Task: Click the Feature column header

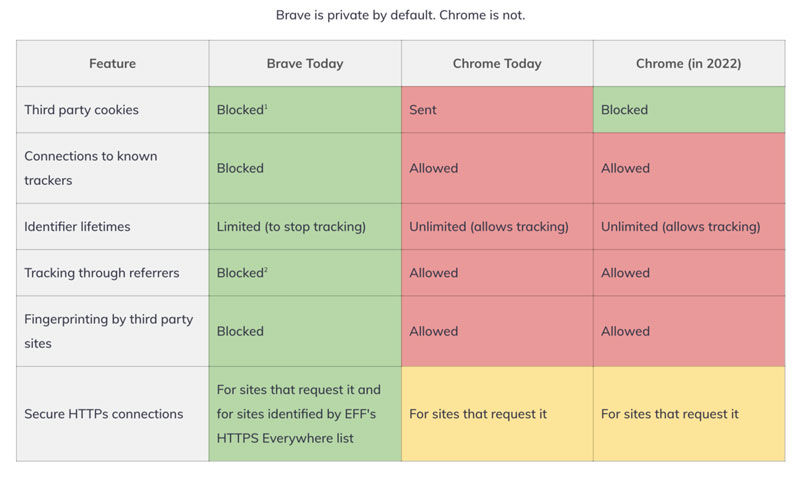Action: point(112,63)
